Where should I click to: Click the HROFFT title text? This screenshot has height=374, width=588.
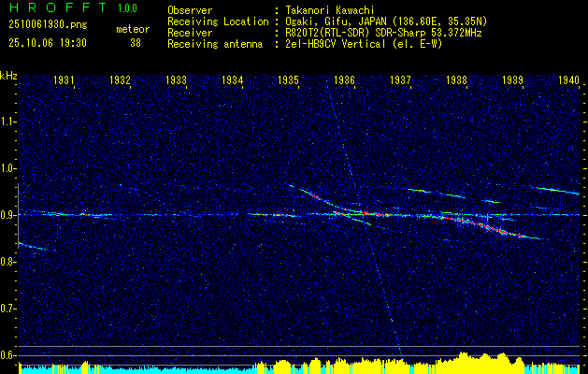pos(58,7)
